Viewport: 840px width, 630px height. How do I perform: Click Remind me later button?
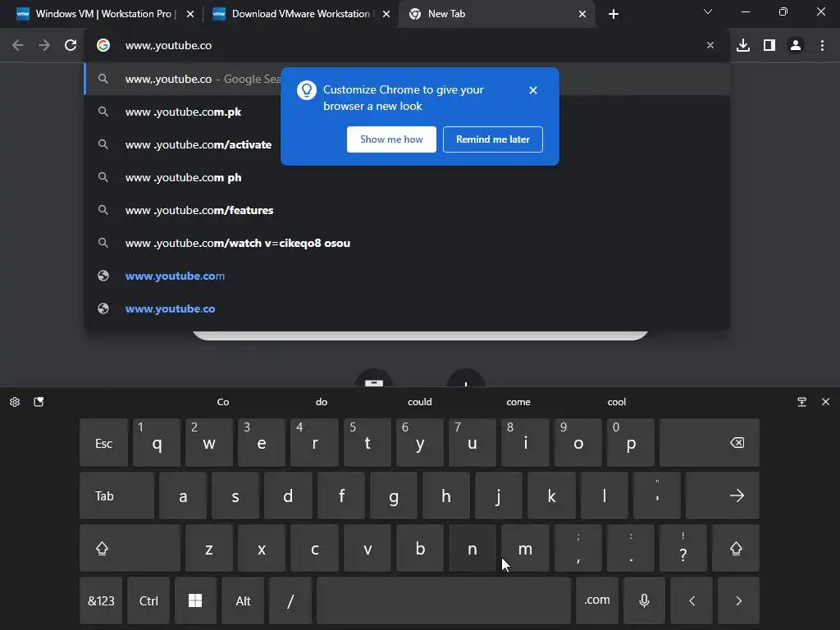click(493, 139)
